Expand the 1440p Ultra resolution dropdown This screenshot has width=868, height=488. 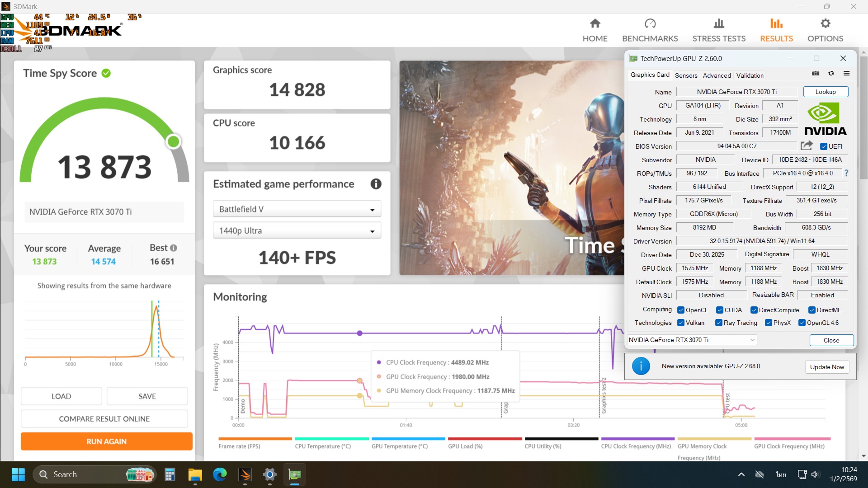click(x=297, y=231)
